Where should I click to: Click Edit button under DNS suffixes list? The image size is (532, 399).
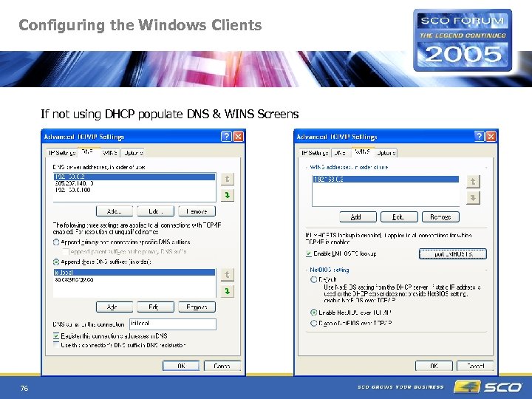(155, 307)
